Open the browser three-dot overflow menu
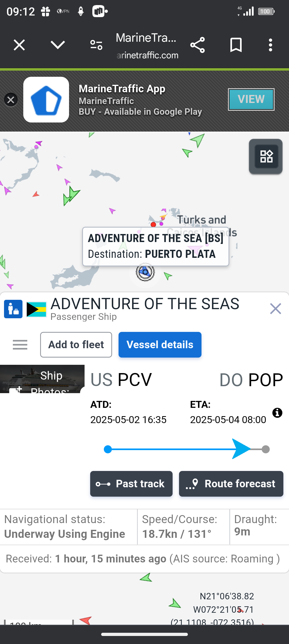The height and width of the screenshot is (644, 289). pyautogui.click(x=271, y=45)
